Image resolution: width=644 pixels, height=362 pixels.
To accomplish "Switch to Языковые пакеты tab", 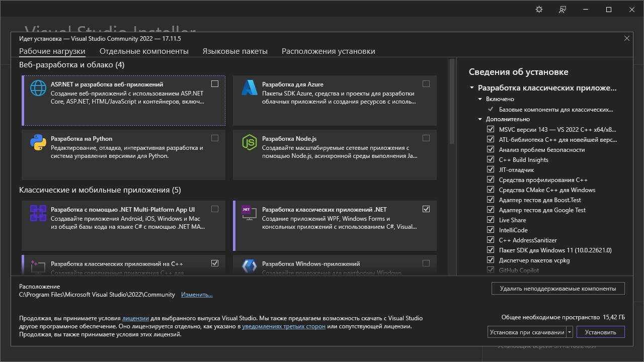I will 235,51.
